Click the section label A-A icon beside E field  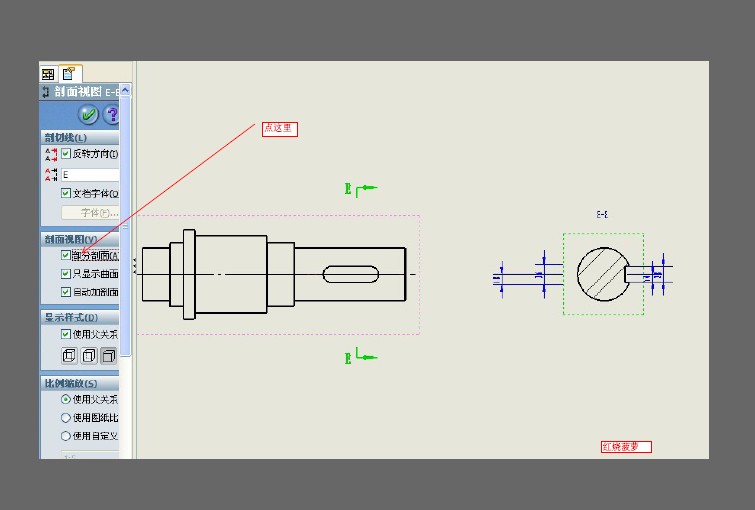(51, 174)
